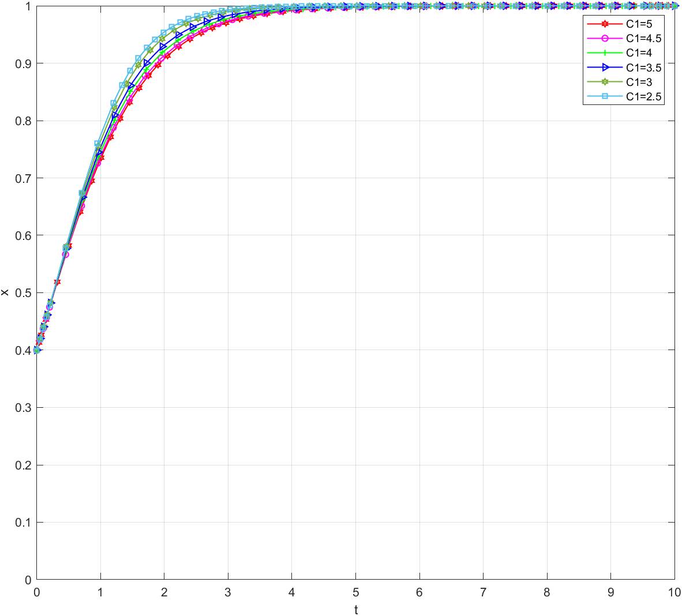Select the C1=3 legend label
Viewport: 682px width, 616px height.
[639, 82]
